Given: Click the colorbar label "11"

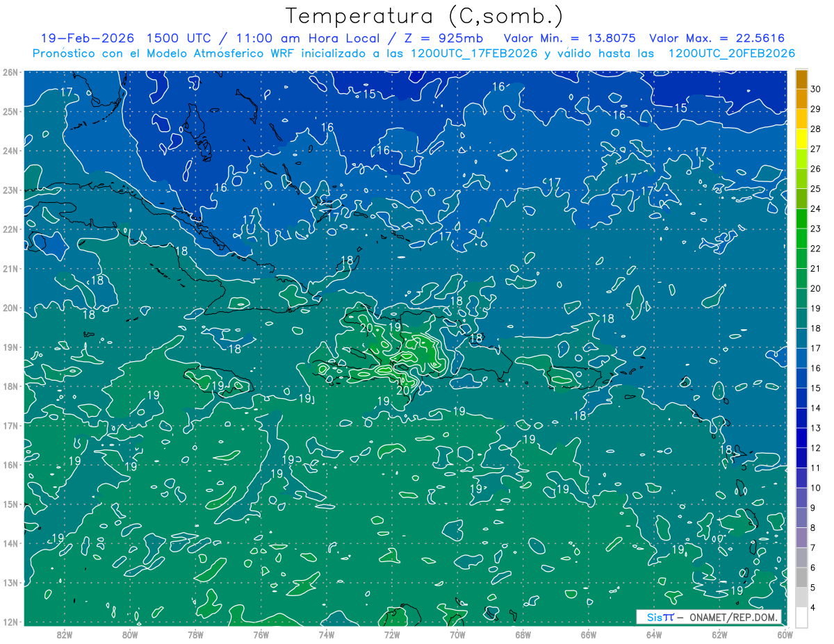Looking at the screenshot, I should tap(815, 468).
